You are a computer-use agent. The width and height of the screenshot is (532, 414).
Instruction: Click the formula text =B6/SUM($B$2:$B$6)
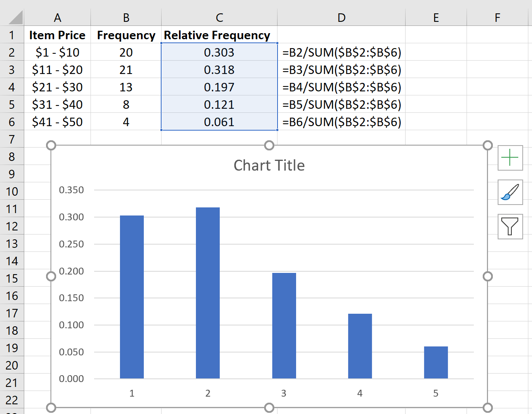click(x=342, y=122)
